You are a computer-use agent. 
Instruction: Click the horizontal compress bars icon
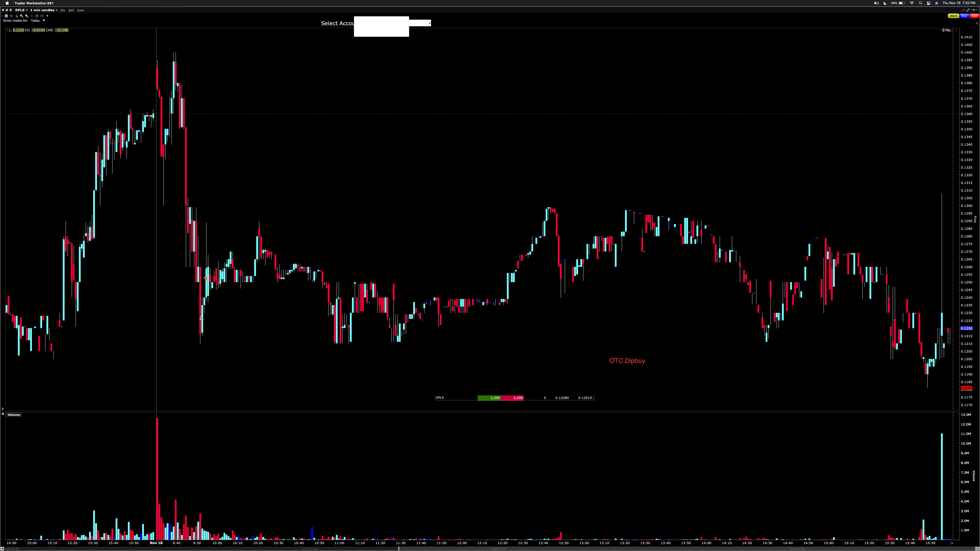click(42, 16)
